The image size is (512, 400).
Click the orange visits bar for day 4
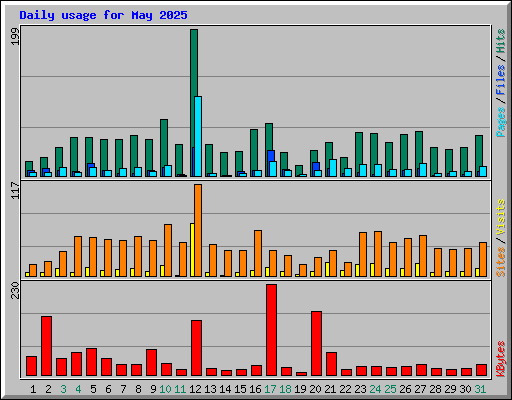78,256
